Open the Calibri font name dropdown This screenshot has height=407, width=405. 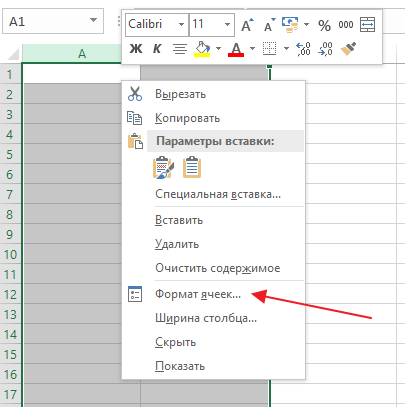click(181, 24)
